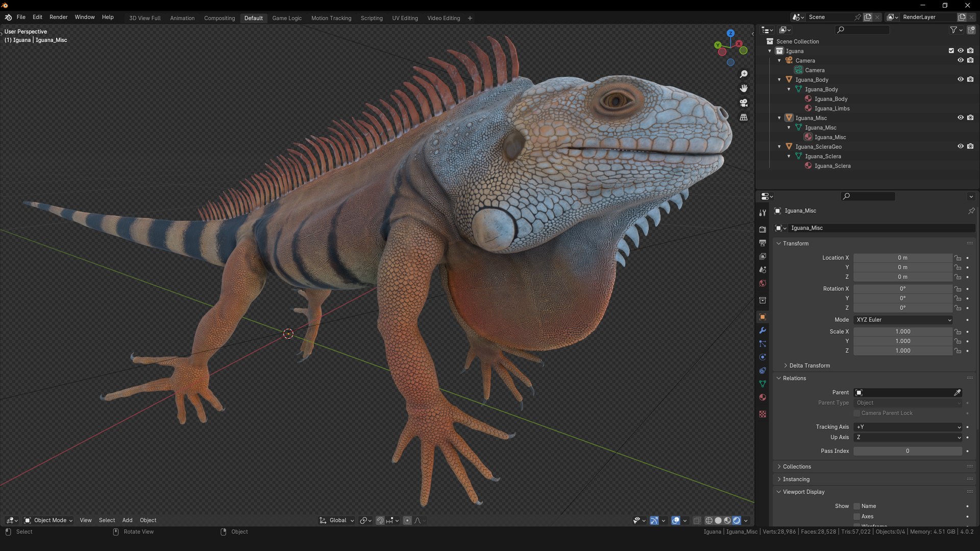This screenshot has height=551, width=980.
Task: Select material preview viewport shading
Action: [727, 520]
